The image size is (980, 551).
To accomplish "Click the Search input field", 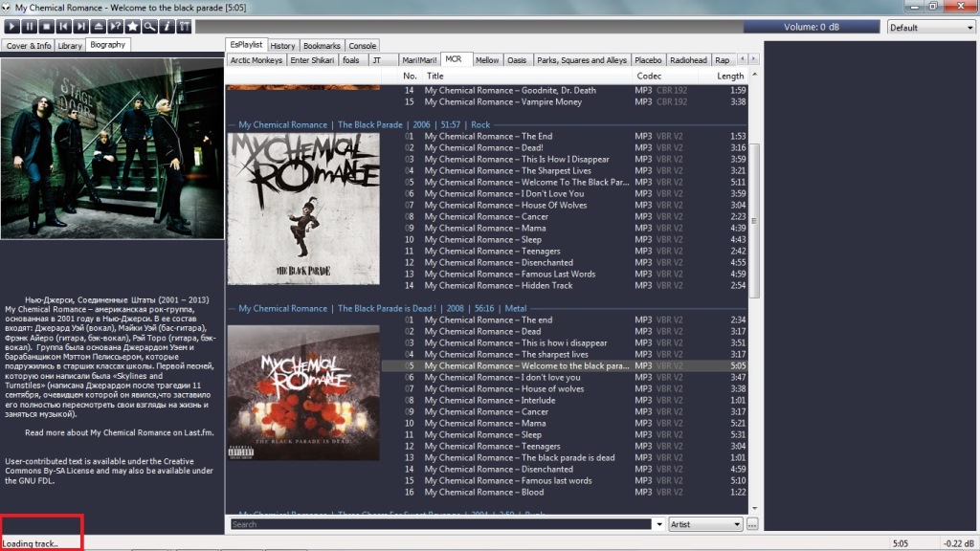I will (x=440, y=524).
